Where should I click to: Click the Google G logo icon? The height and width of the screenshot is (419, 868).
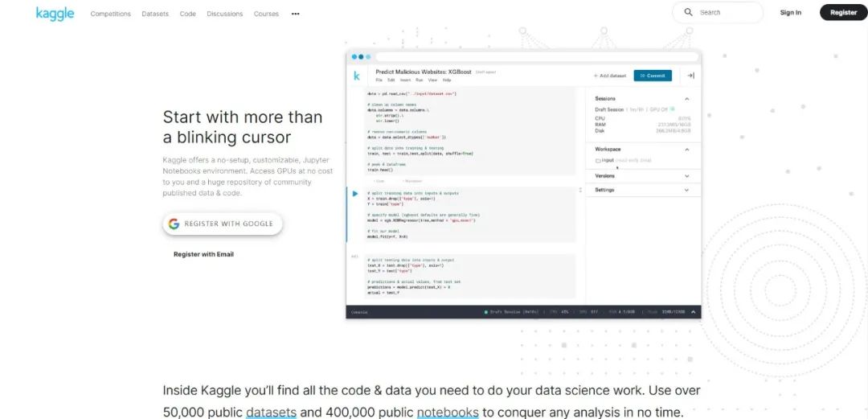click(x=174, y=224)
